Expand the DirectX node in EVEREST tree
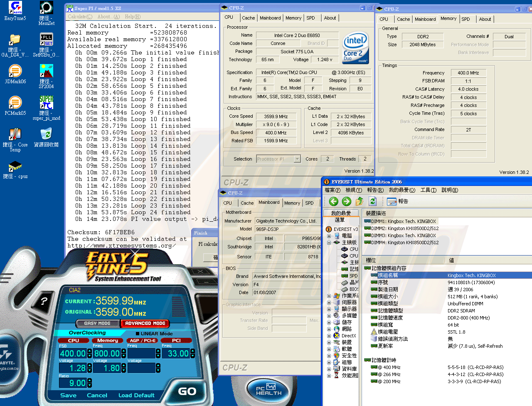Screen dimensions: 532x406 [x=329, y=336]
